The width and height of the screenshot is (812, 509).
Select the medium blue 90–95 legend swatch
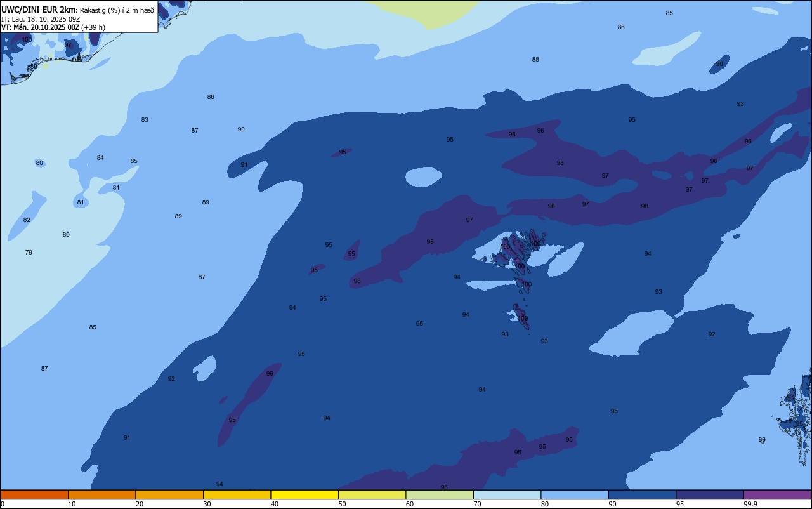642,494
